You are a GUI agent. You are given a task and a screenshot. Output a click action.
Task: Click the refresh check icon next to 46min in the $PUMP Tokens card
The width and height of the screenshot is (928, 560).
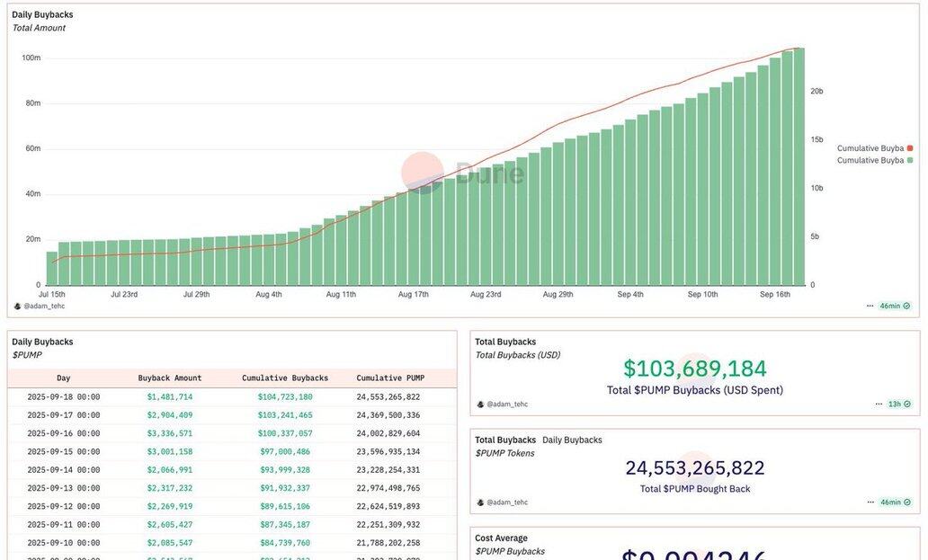(906, 502)
